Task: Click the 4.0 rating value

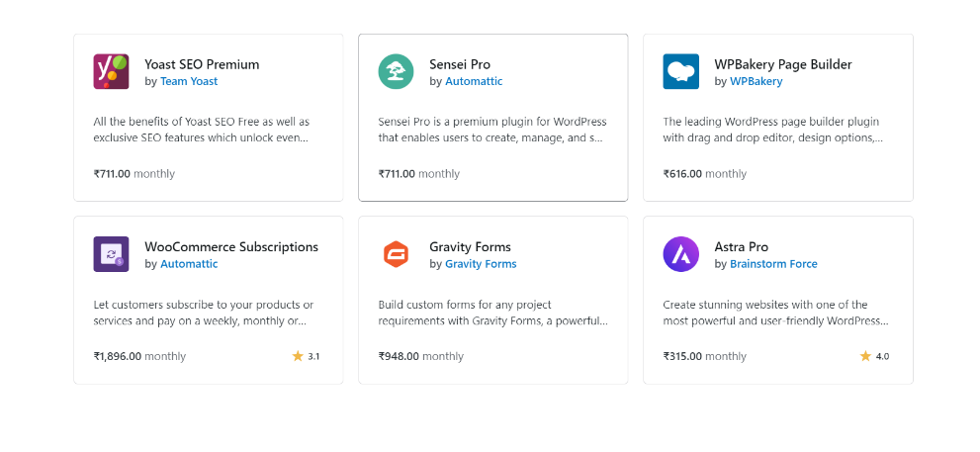Action: point(882,356)
